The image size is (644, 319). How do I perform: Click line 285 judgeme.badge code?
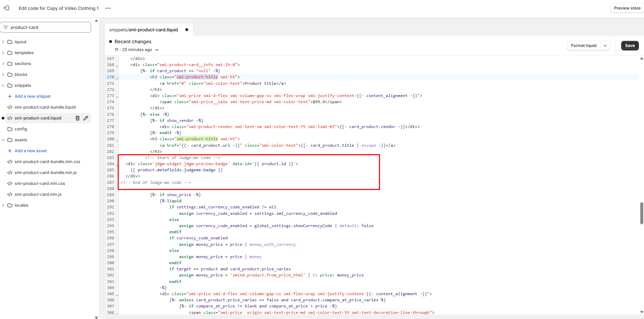coord(177,170)
